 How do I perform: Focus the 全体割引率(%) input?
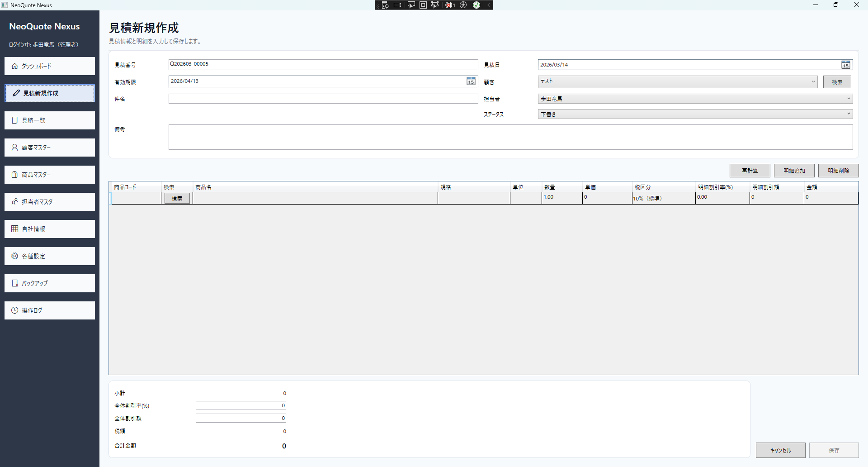tap(241, 405)
